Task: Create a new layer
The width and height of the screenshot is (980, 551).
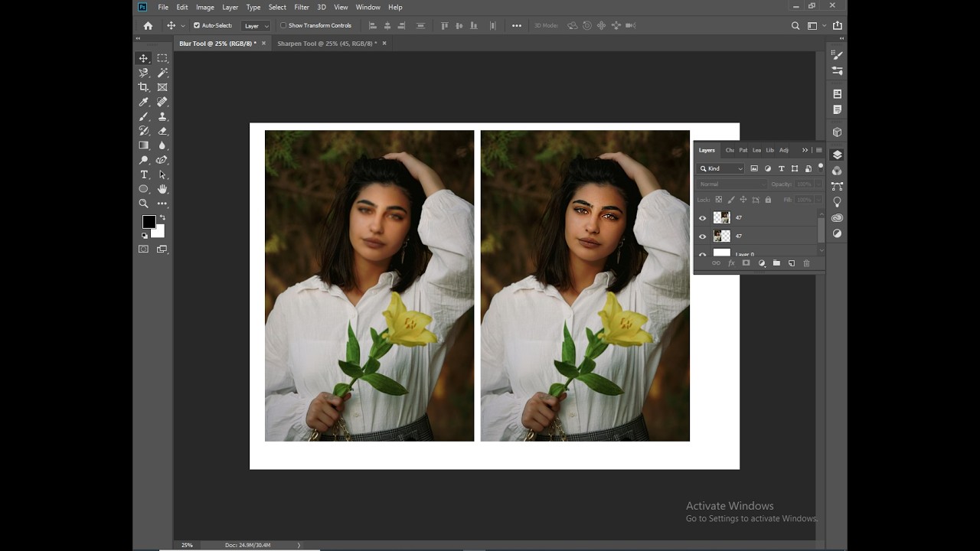Action: [792, 263]
